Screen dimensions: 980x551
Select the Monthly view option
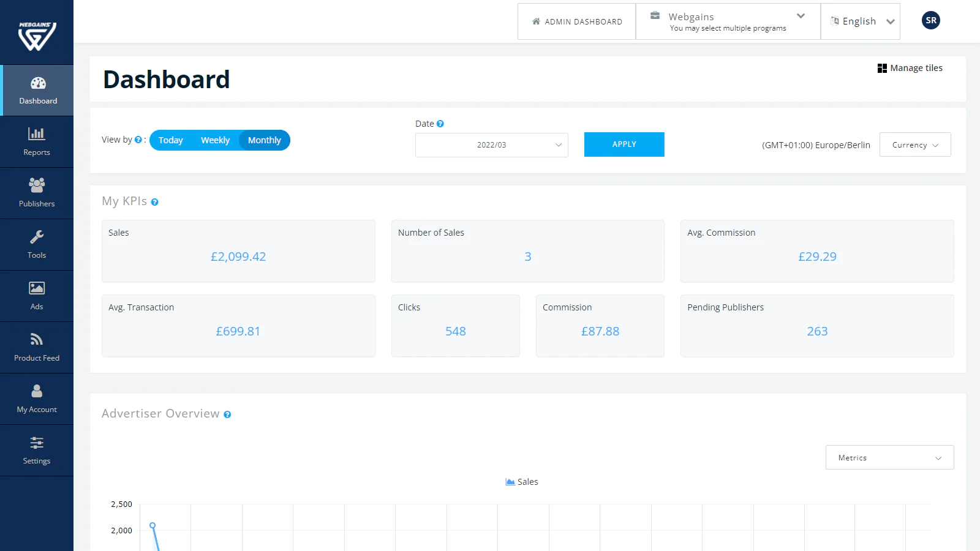[x=264, y=140]
